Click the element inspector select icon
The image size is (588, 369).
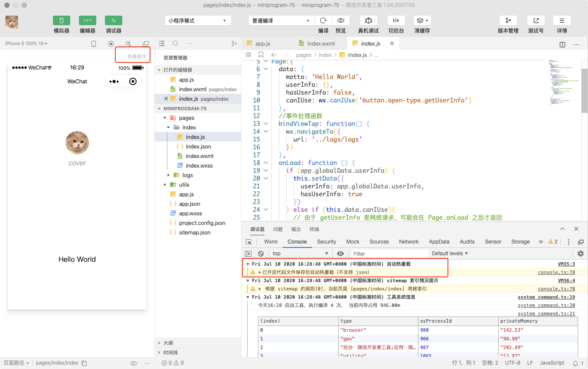(x=249, y=242)
